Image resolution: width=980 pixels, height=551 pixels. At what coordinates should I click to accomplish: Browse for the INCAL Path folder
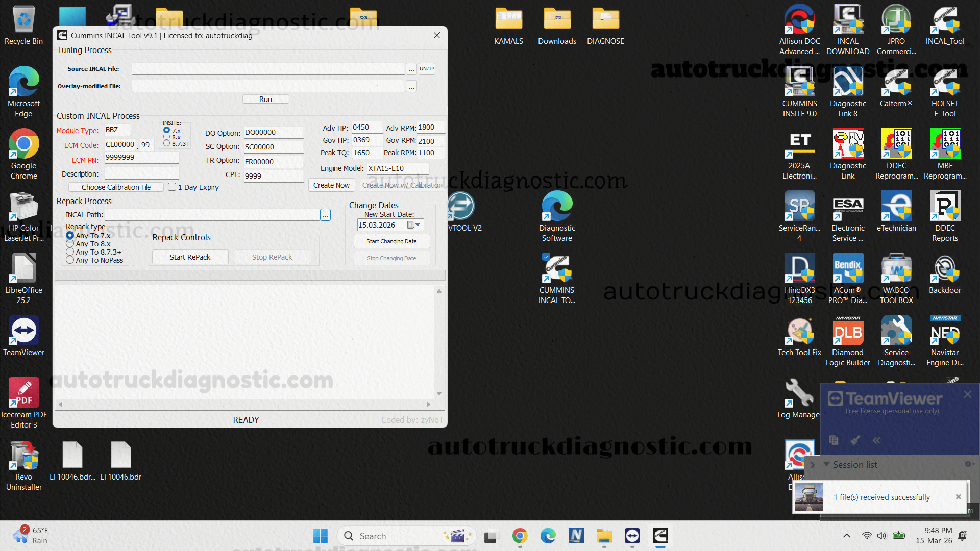point(325,215)
